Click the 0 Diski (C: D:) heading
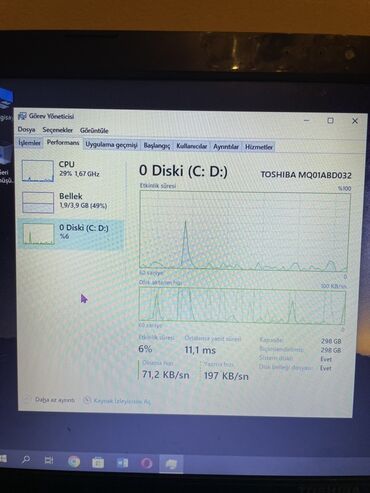This screenshot has width=370, height=493. [x=183, y=171]
